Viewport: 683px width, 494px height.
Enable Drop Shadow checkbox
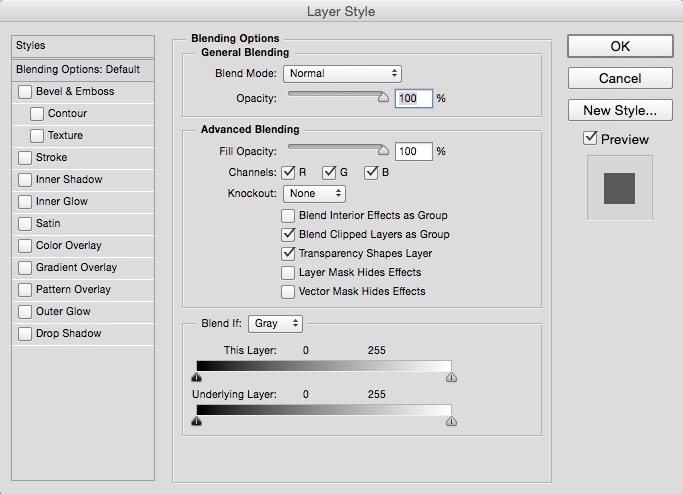[25, 334]
